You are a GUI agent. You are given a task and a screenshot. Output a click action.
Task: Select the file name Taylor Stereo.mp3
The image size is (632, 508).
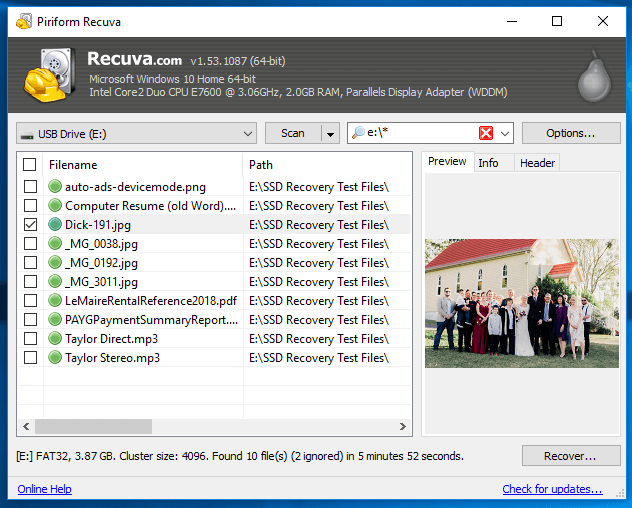[x=112, y=357]
